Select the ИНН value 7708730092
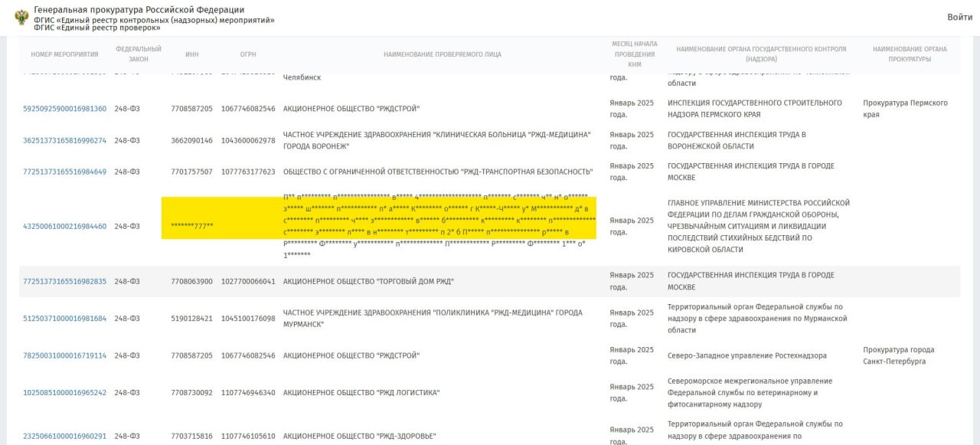This screenshot has height=445, width=980. coord(191,393)
